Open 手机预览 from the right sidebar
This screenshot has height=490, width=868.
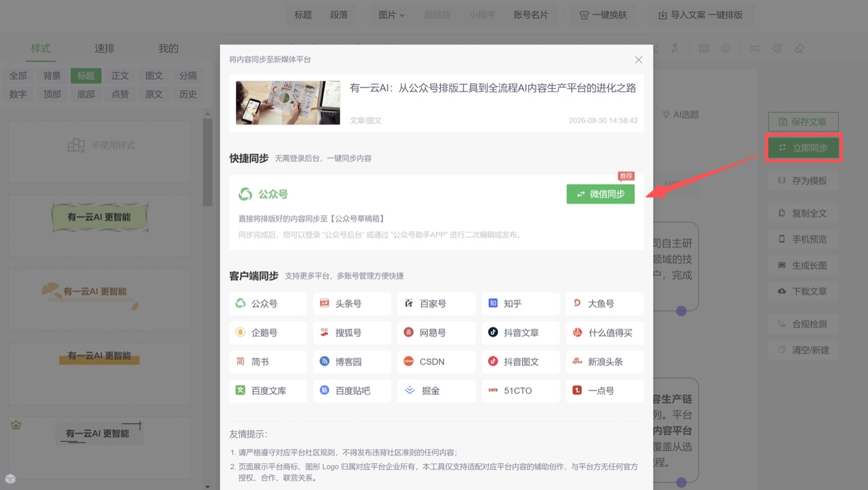tap(803, 239)
